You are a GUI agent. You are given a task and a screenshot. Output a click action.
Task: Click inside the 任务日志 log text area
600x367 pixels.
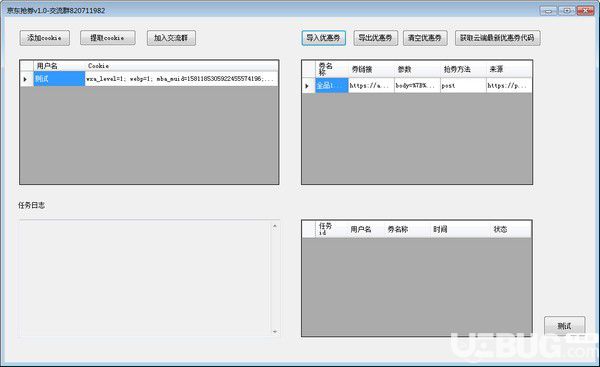tap(145, 278)
